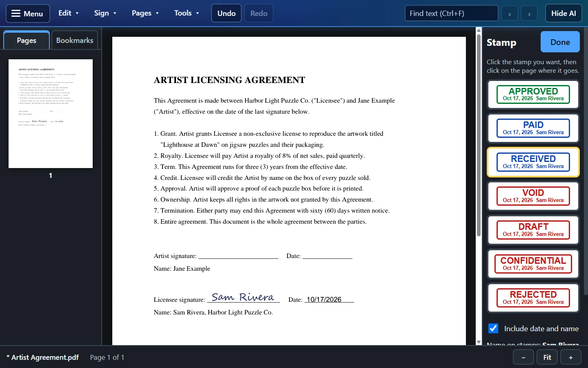
Task: Click the Redo button
Action: (259, 13)
